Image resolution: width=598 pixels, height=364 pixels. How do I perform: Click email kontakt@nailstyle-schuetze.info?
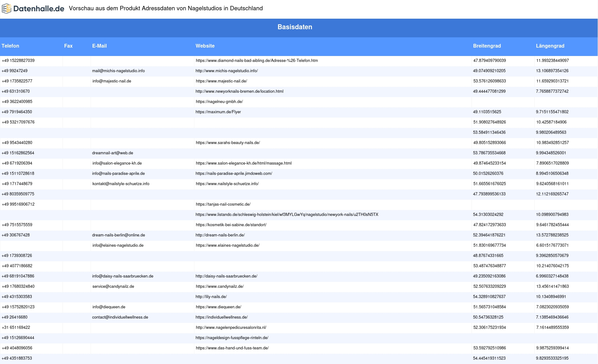tap(121, 184)
